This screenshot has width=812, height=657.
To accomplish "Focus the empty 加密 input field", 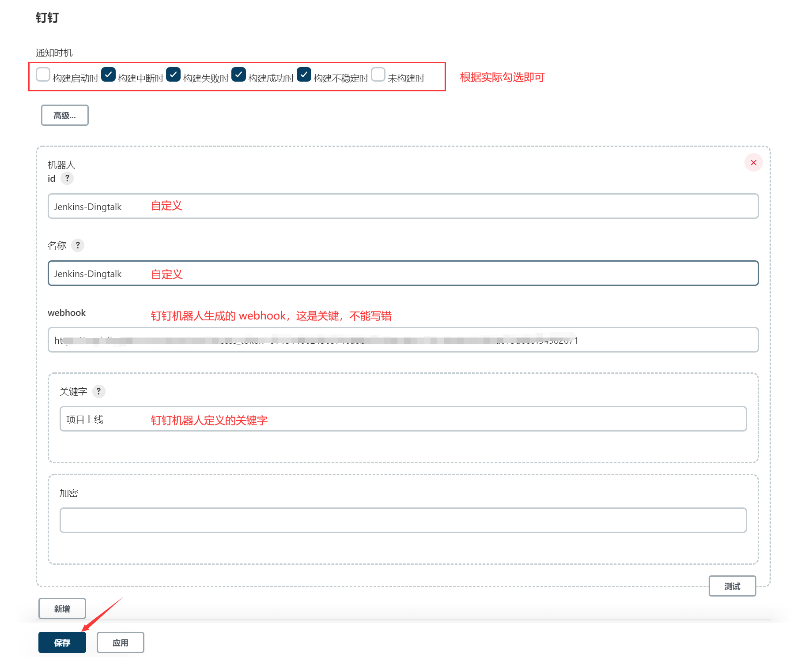I will 403,520.
